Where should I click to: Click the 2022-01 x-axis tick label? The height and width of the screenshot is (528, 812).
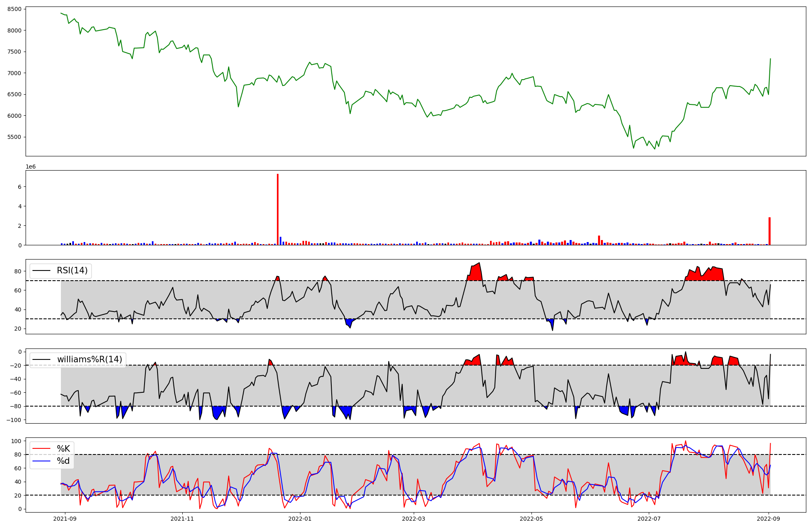pos(300,519)
